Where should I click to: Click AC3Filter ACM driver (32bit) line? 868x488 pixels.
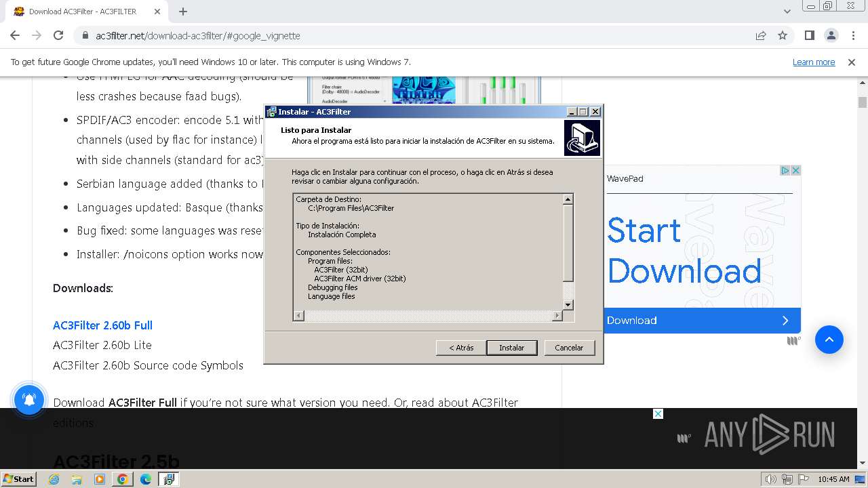(360, 279)
